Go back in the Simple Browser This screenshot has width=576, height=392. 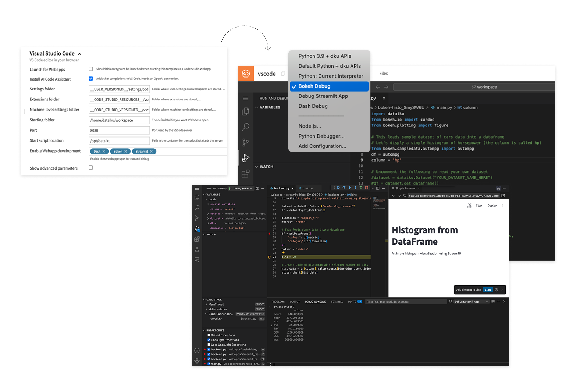click(394, 196)
